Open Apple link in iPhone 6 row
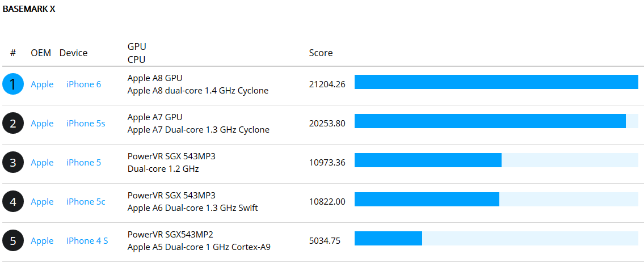The height and width of the screenshot is (267, 644). (42, 84)
